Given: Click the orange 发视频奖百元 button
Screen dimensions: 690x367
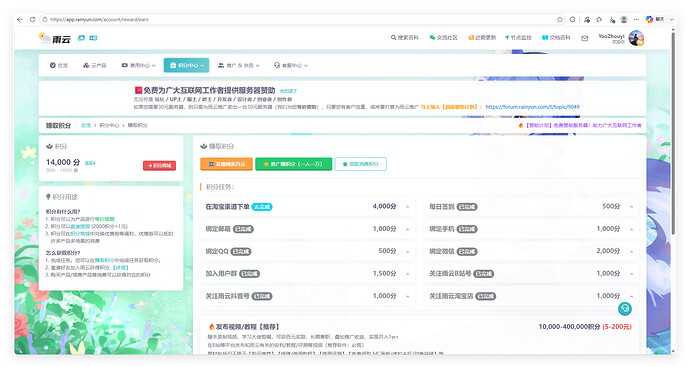Looking at the screenshot, I should coord(227,164).
